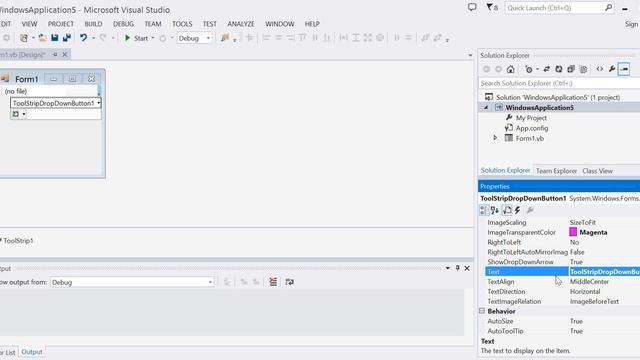Image resolution: width=640 pixels, height=360 pixels.
Task: Select the Form1.vb file
Action: coord(529,138)
